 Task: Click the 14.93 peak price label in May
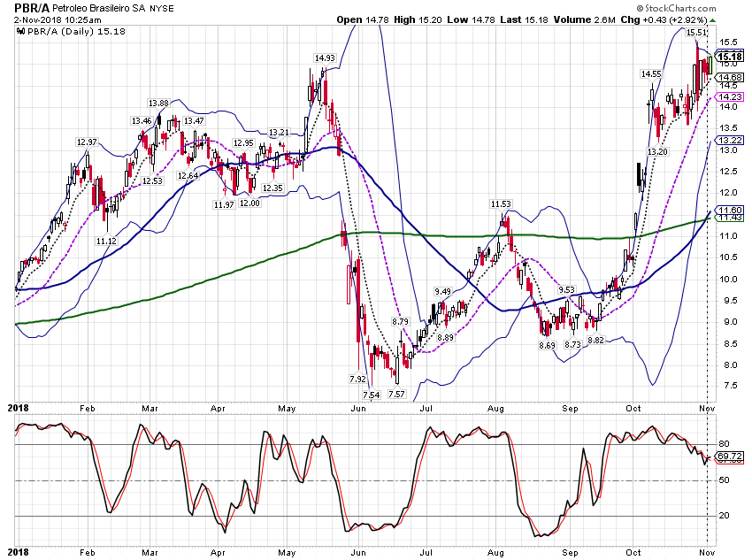pos(325,58)
